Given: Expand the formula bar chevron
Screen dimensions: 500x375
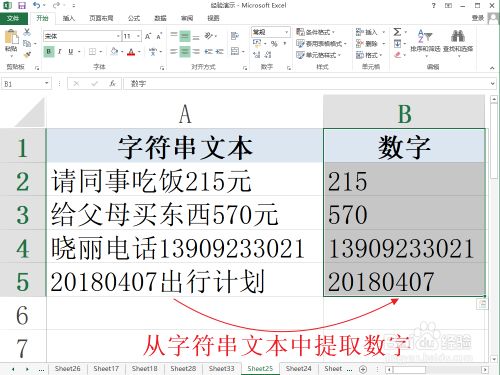Looking at the screenshot, I should 492,84.
